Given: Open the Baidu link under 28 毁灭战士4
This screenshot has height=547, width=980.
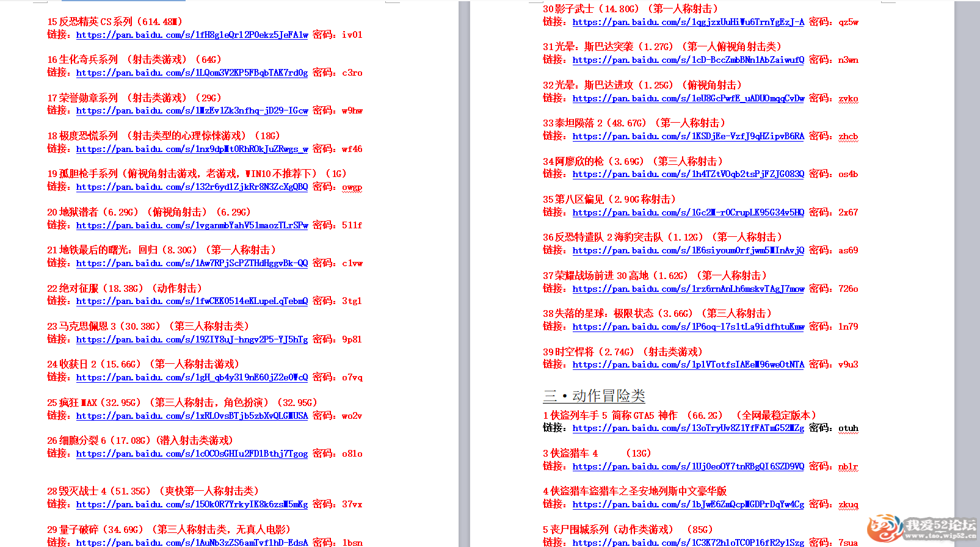Looking at the screenshot, I should point(192,504).
